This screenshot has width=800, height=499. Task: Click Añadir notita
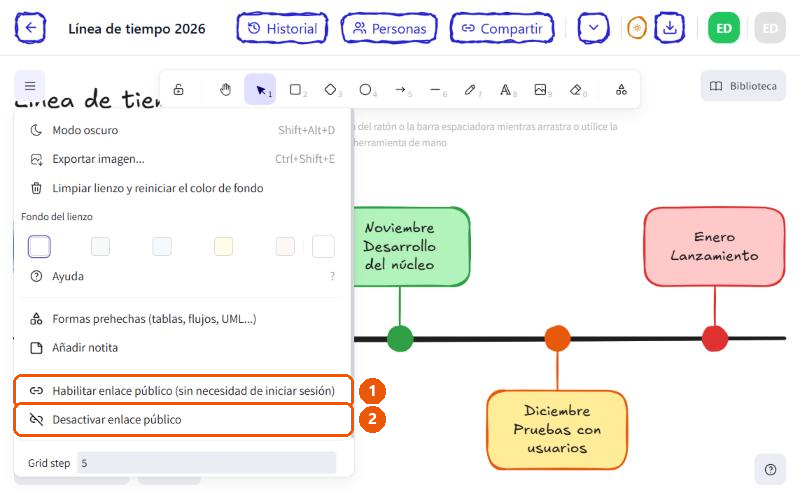pos(183,348)
